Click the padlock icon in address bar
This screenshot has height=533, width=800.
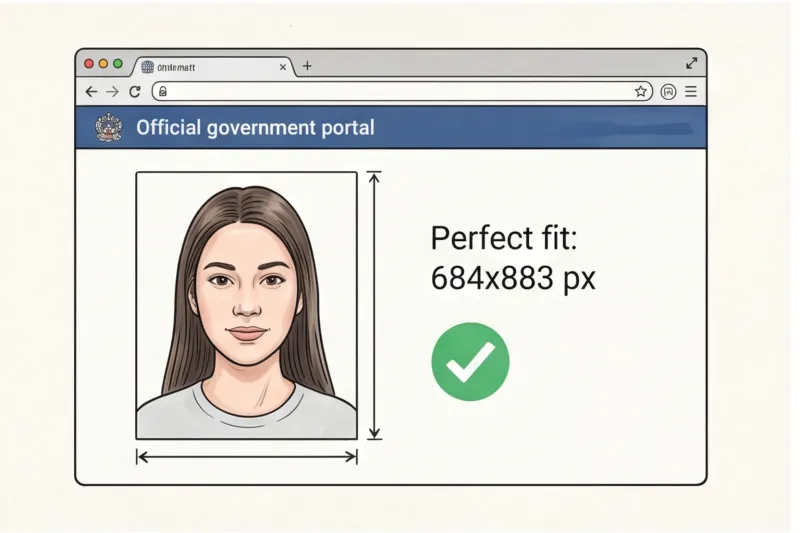pyautogui.click(x=163, y=92)
